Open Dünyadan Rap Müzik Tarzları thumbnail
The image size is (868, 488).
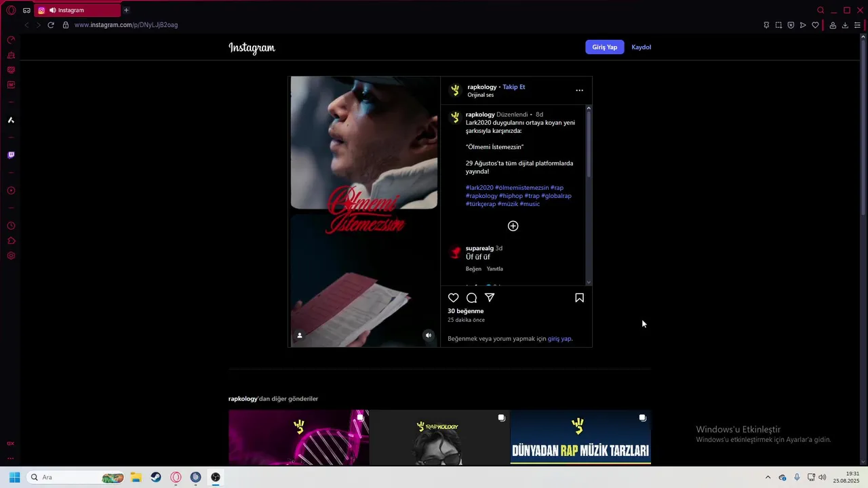[x=580, y=437]
